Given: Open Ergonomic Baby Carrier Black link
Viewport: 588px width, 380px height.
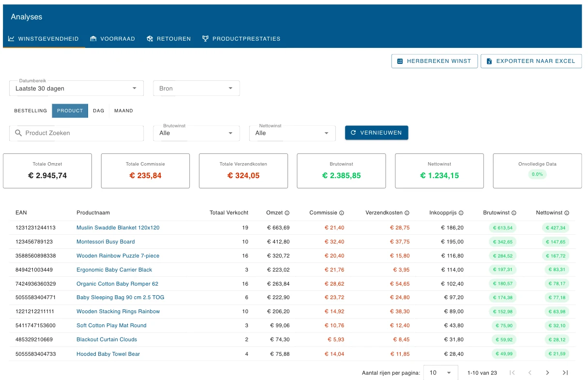Looking at the screenshot, I should tap(114, 270).
